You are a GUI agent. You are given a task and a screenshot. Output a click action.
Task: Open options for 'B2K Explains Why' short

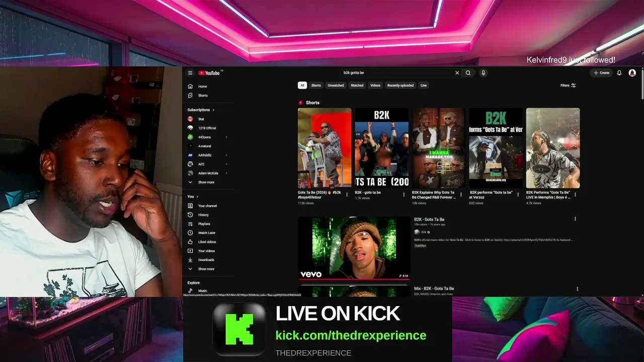pyautogui.click(x=461, y=195)
